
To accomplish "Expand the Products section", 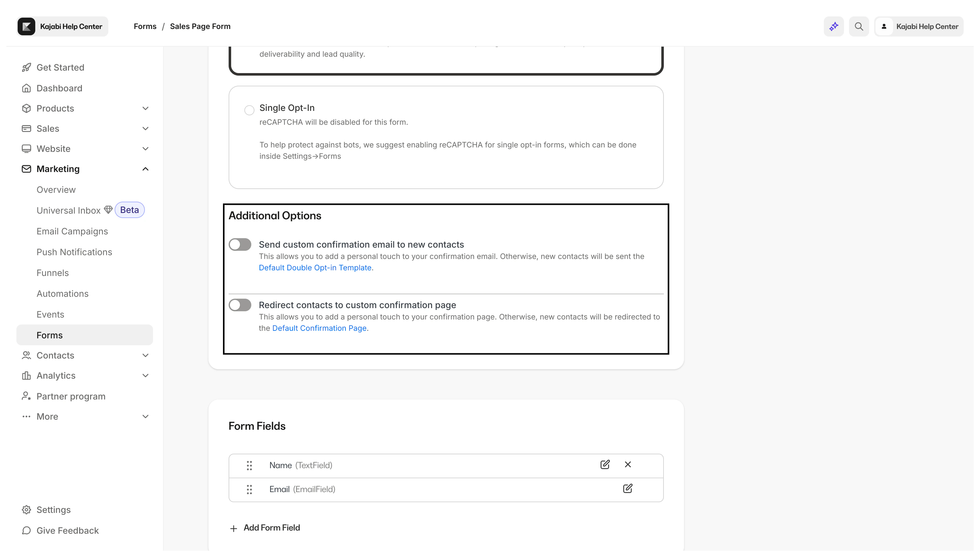I will 145,108.
